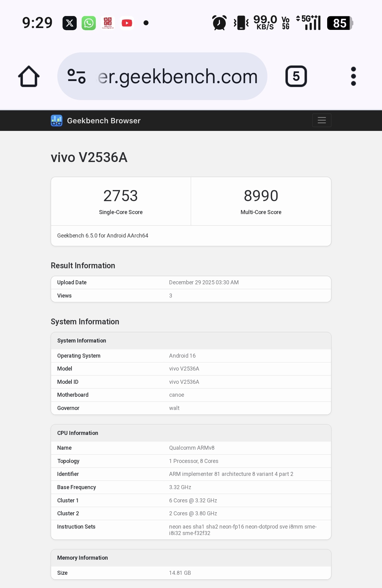Select the multi-core score 8990
The image size is (382, 588).
tap(261, 196)
